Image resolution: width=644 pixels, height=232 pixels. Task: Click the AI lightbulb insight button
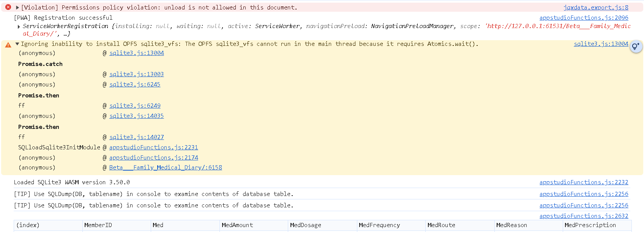pos(636,47)
